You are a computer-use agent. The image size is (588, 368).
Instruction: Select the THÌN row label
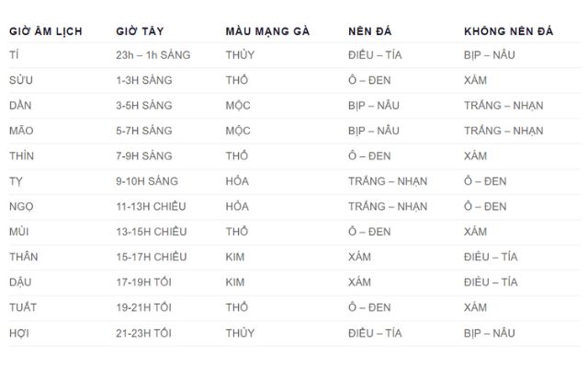point(21,155)
